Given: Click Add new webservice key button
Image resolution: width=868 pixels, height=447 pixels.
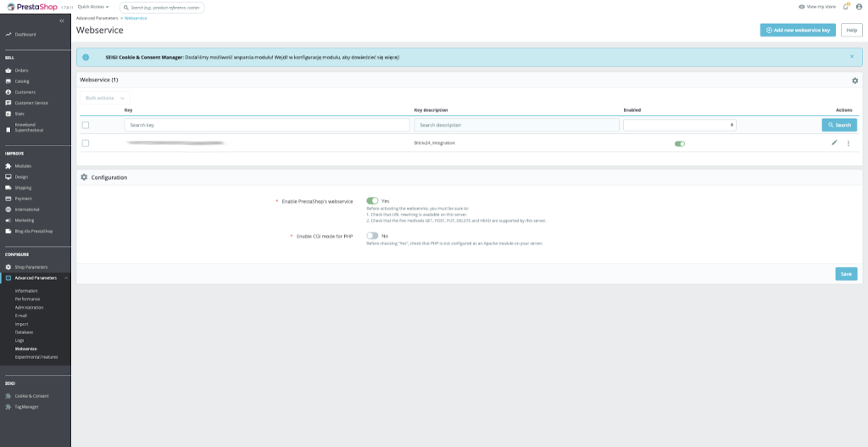Looking at the screenshot, I should 798,31.
